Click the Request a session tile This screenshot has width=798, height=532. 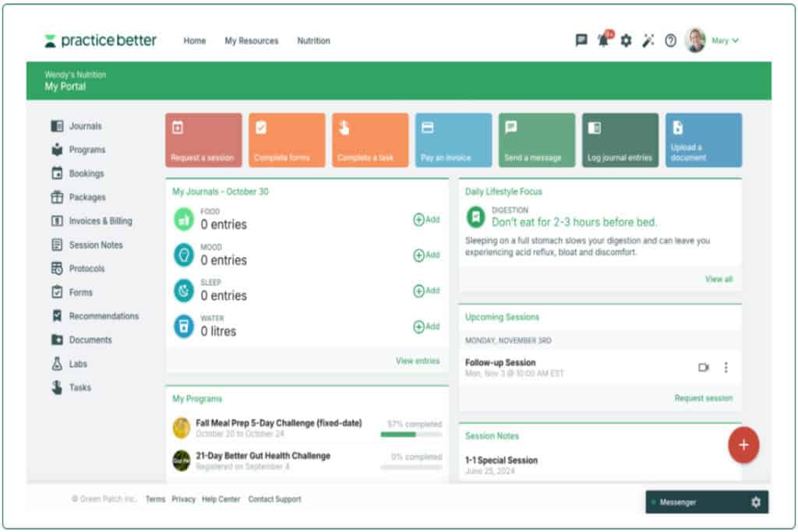click(x=203, y=140)
